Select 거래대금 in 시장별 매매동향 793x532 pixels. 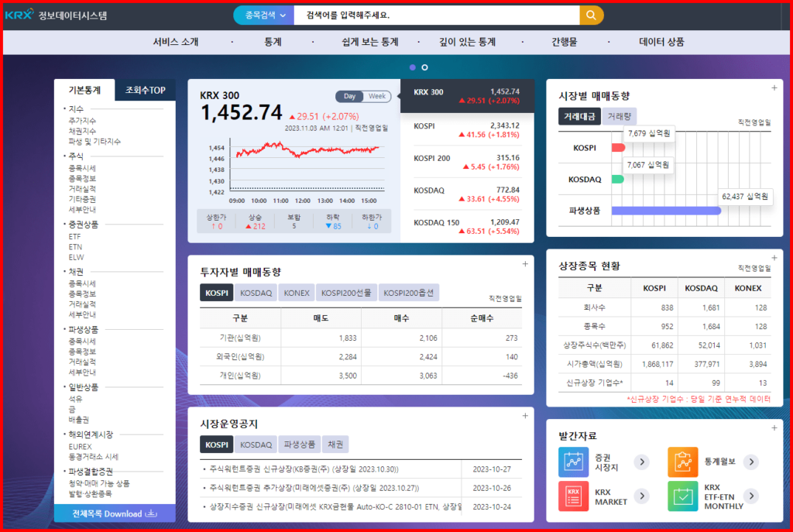tap(579, 116)
